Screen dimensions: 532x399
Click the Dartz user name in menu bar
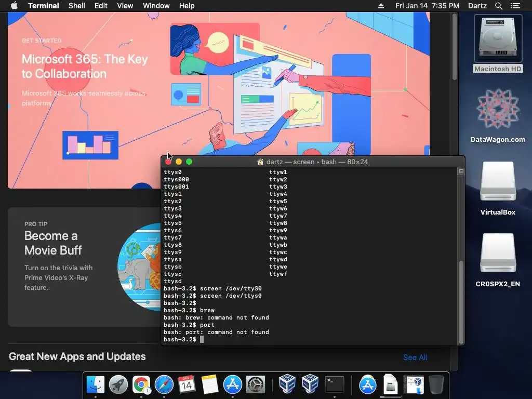[x=477, y=6]
